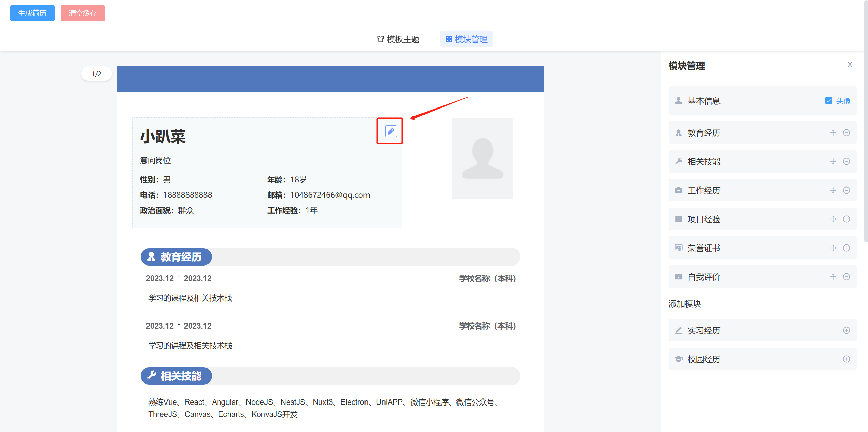Select the 模块管理 tab
This screenshot has width=868, height=432.
coord(466,39)
